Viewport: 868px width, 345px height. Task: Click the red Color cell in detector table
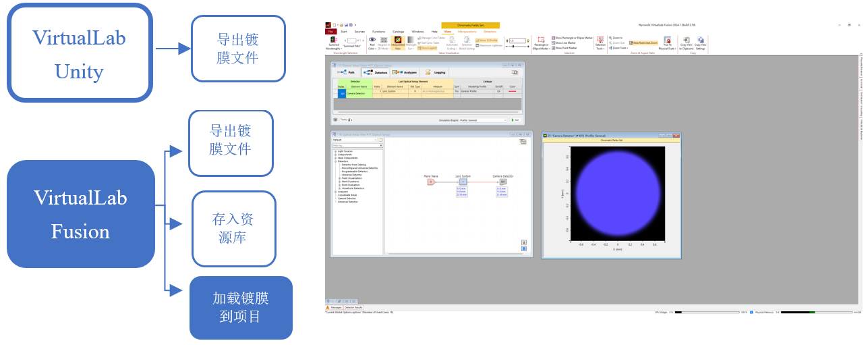[x=513, y=91]
